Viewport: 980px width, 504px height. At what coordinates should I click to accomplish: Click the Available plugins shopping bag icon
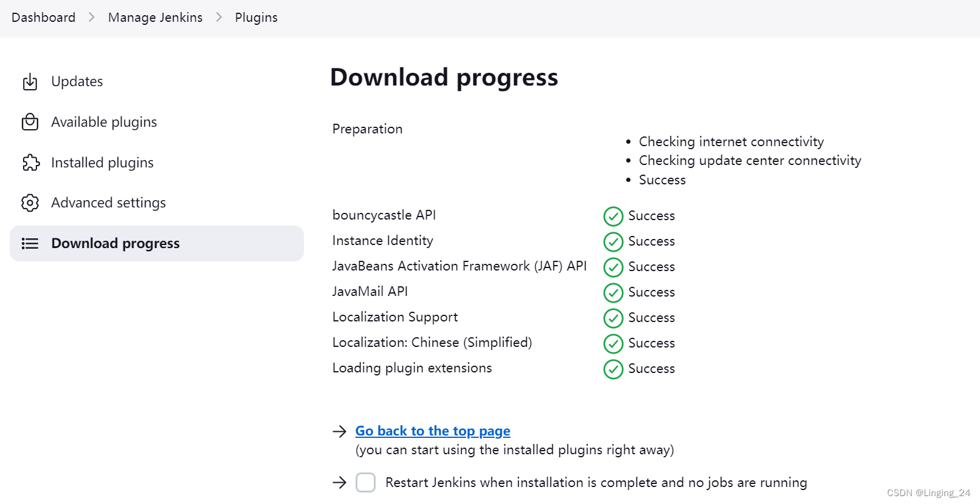[30, 122]
